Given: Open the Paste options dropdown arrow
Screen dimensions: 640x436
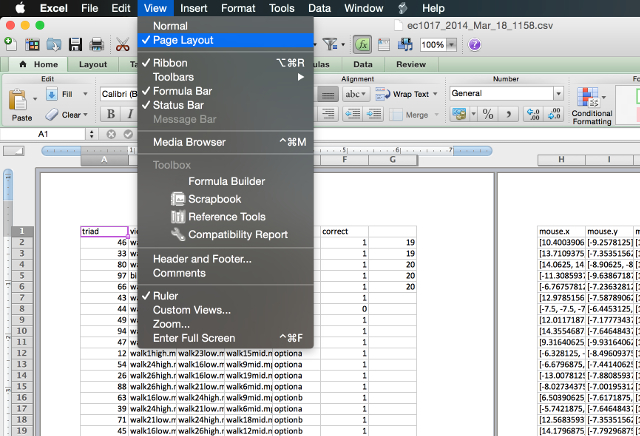Looking at the screenshot, I should point(35,99).
